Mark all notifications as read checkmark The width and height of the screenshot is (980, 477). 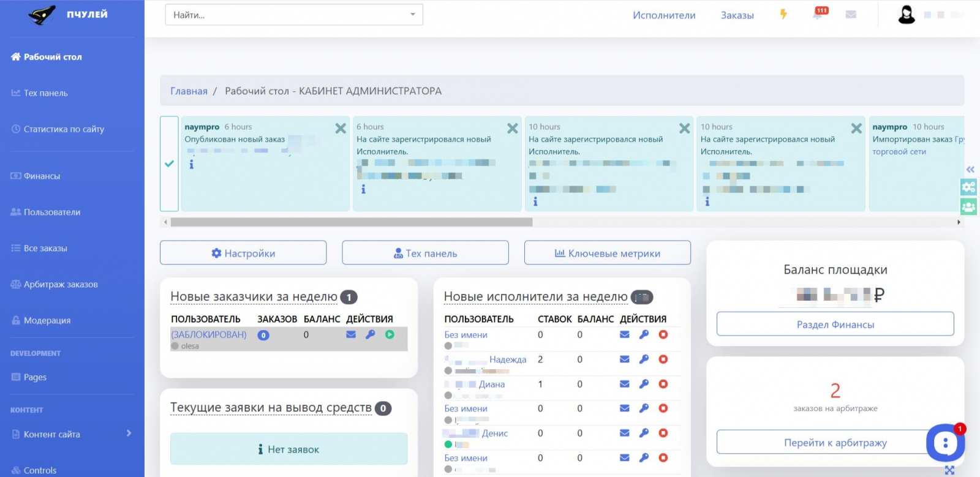click(169, 163)
